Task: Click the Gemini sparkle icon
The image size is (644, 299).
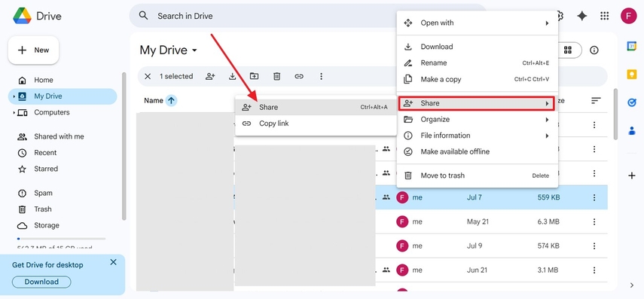Action: [582, 16]
